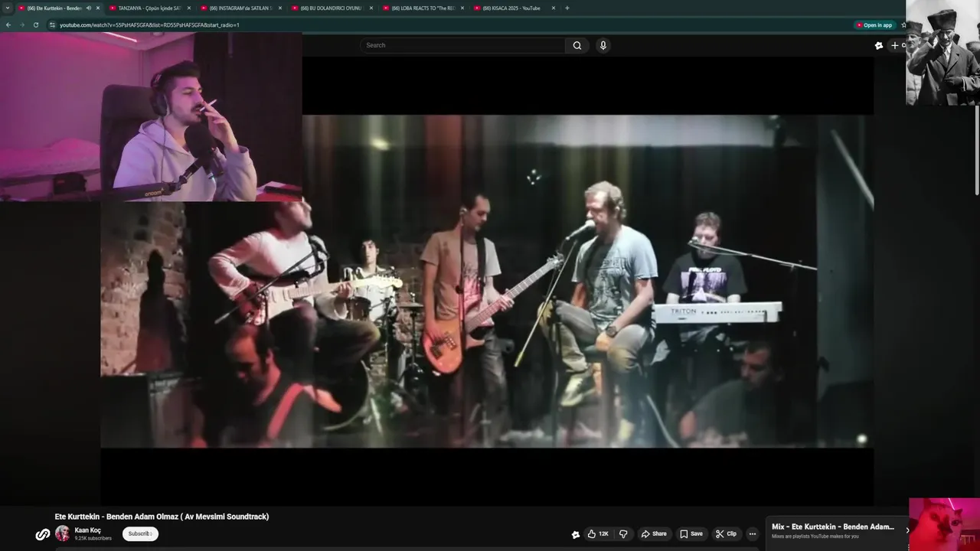Close the TANZANYA tab
980x551 pixels.
click(189, 8)
